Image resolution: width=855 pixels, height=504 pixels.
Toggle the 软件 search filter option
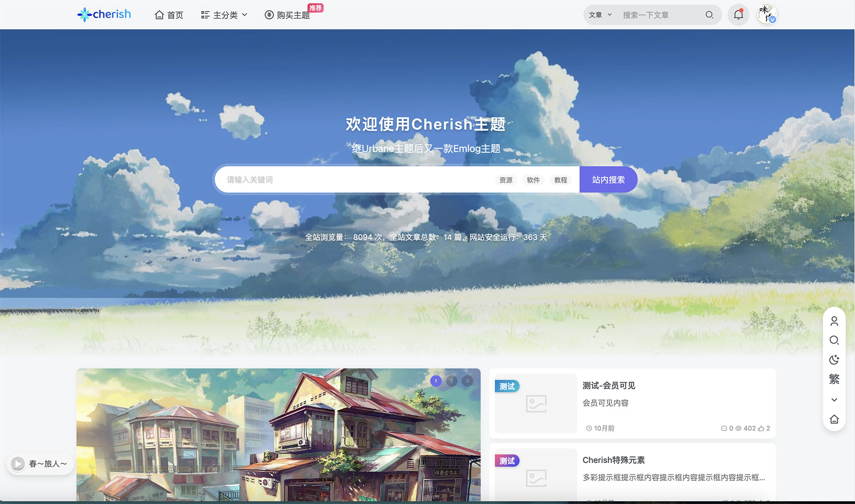click(533, 179)
